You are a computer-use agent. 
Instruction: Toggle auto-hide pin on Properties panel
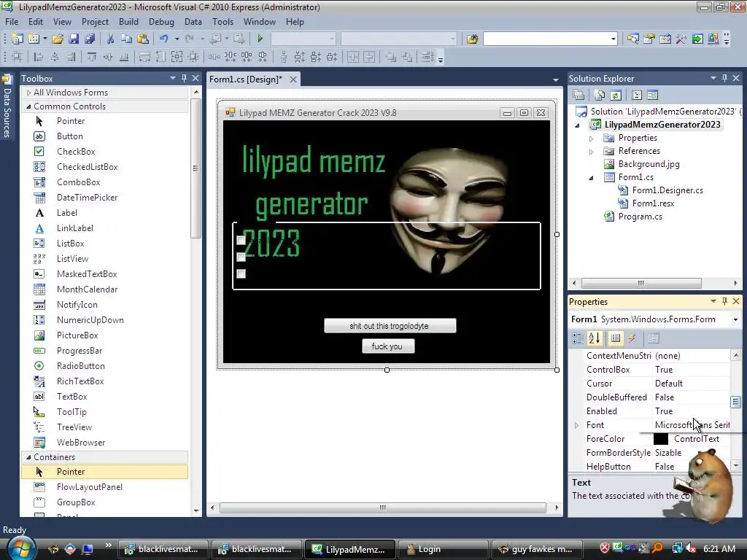point(724,301)
